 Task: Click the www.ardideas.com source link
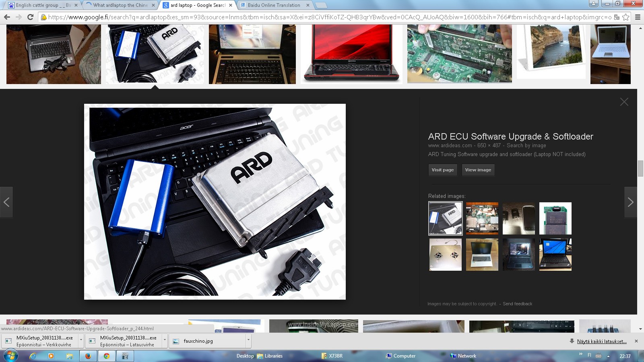click(450, 146)
